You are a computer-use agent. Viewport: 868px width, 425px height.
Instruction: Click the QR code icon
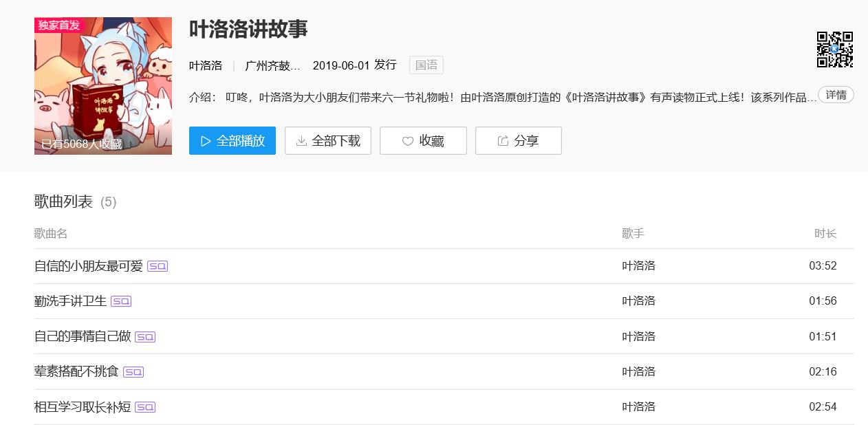834,50
